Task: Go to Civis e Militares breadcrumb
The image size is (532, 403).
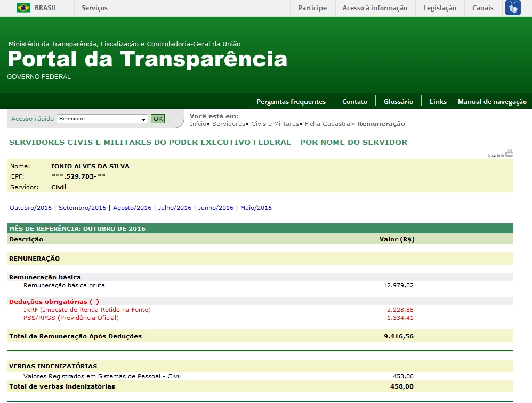Action: click(275, 124)
